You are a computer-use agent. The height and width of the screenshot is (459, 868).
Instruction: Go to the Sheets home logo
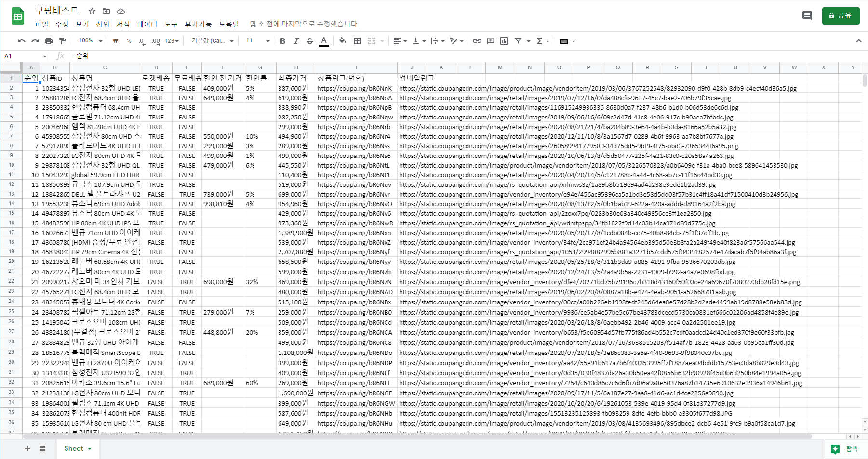point(18,16)
